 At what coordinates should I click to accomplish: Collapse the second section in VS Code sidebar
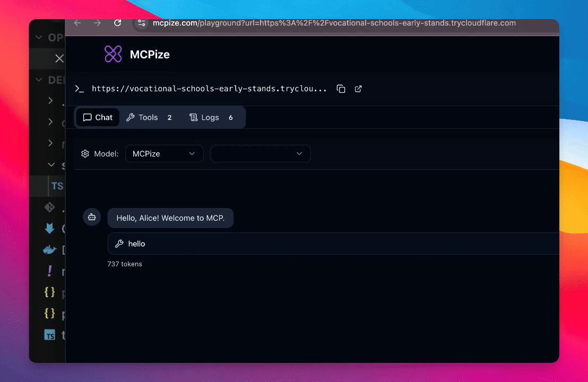39,80
